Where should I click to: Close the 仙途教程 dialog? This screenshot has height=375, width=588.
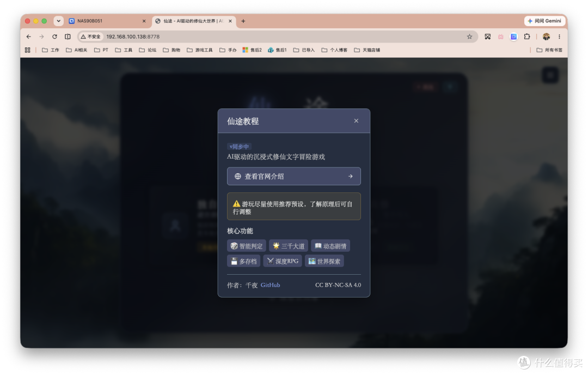[x=356, y=121]
